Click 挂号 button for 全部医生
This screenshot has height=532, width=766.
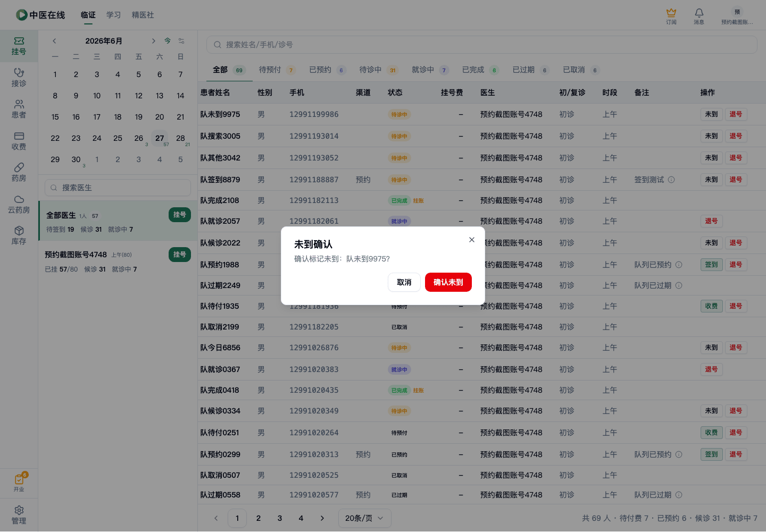(x=180, y=215)
